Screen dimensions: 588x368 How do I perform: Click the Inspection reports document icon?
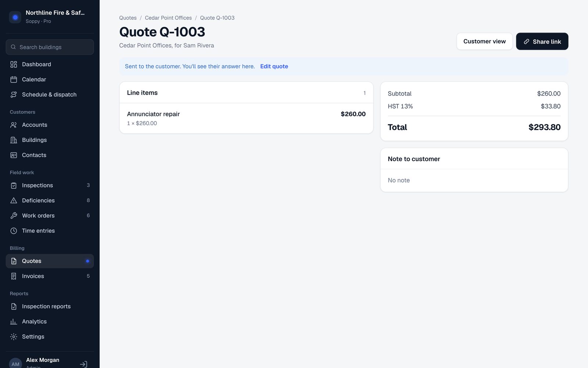point(14,307)
